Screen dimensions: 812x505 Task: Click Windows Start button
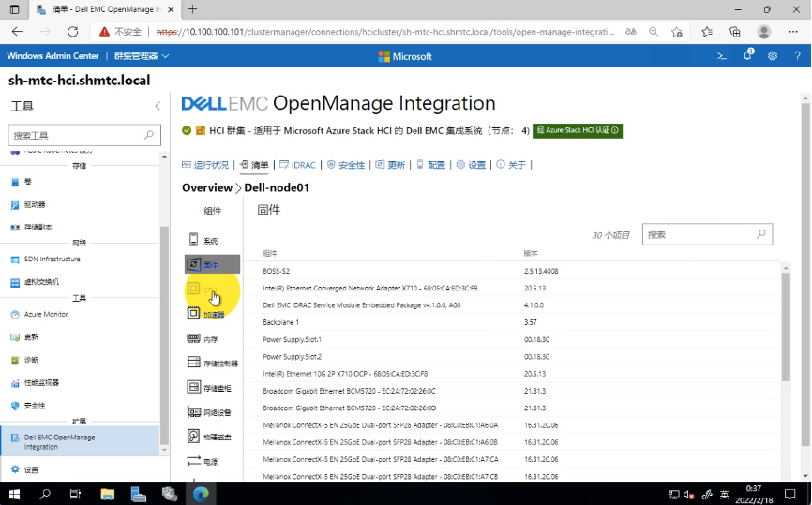[x=14, y=494]
